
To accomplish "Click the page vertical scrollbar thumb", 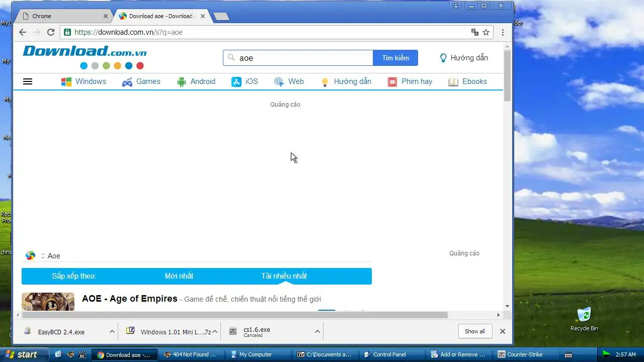I will [507, 75].
